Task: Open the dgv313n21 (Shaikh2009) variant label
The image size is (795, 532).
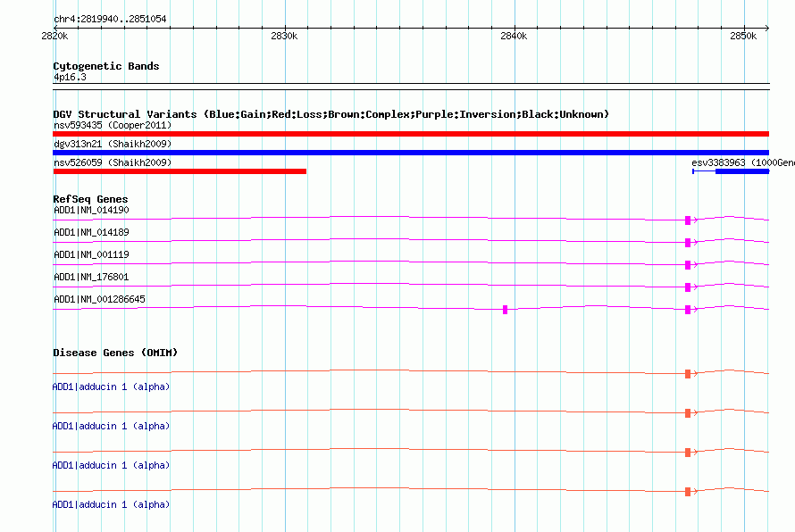Action: click(x=113, y=144)
